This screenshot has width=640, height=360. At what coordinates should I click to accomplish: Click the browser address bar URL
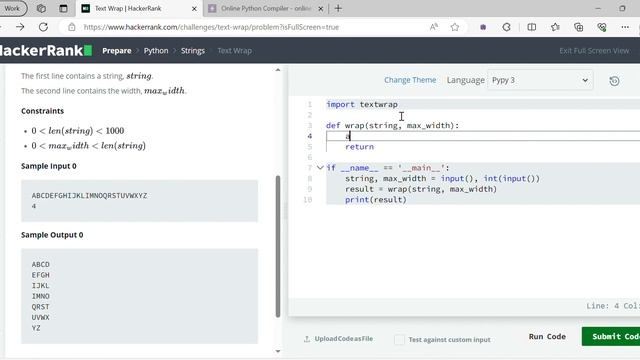pos(211,27)
